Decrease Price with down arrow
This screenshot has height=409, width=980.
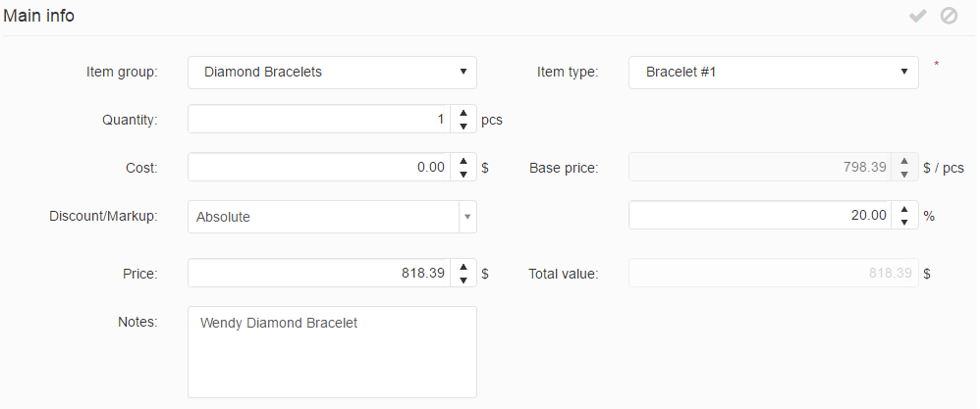(463, 281)
